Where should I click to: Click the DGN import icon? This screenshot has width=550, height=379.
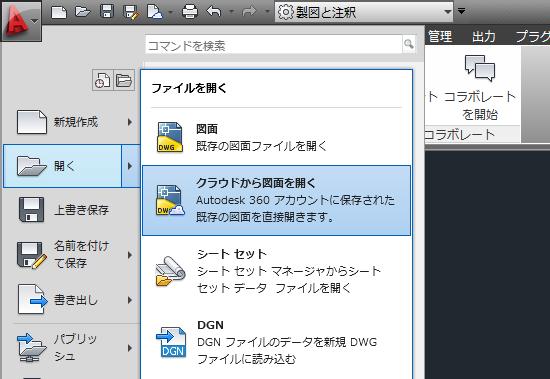[x=171, y=342]
